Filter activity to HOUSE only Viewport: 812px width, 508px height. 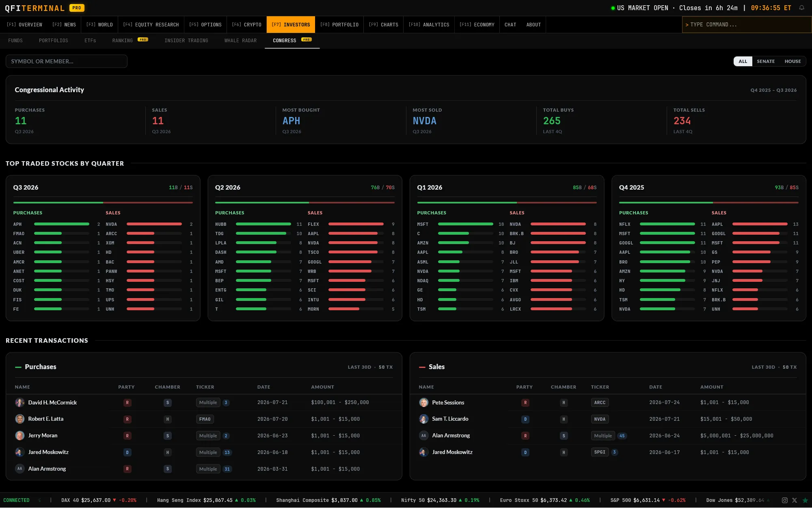793,61
